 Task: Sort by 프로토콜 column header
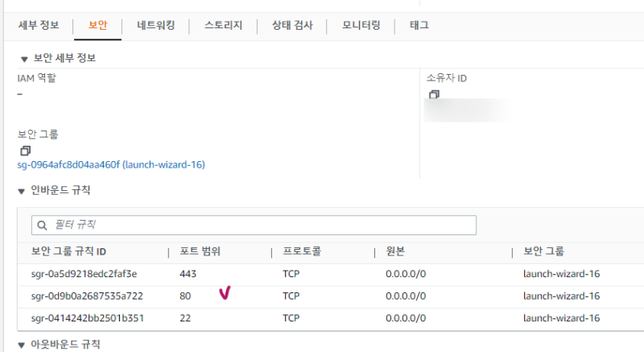302,252
